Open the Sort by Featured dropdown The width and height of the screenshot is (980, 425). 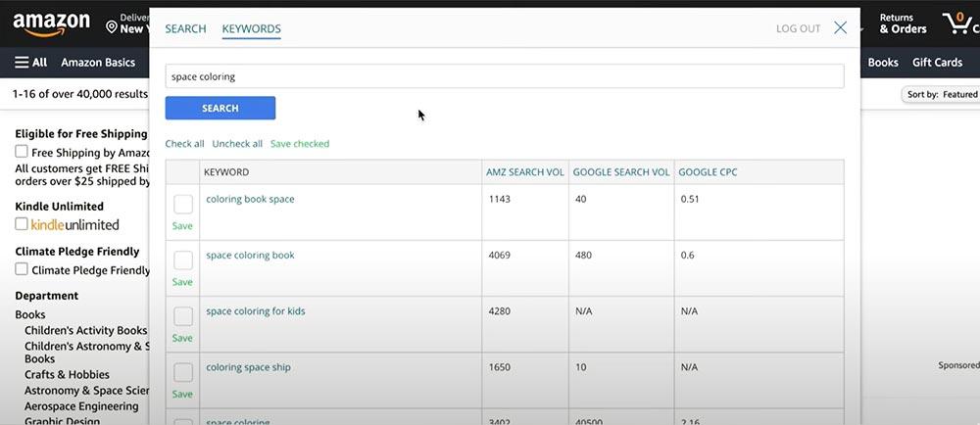click(x=941, y=94)
